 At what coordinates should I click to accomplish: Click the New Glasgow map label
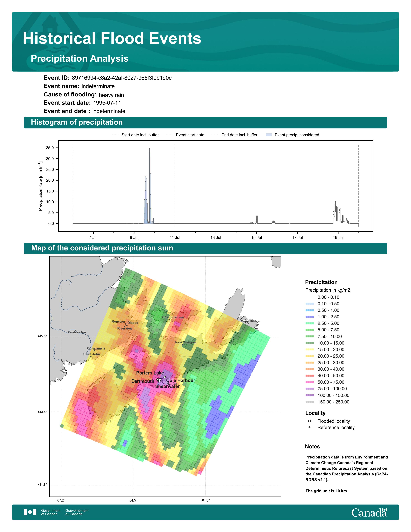coord(186,342)
